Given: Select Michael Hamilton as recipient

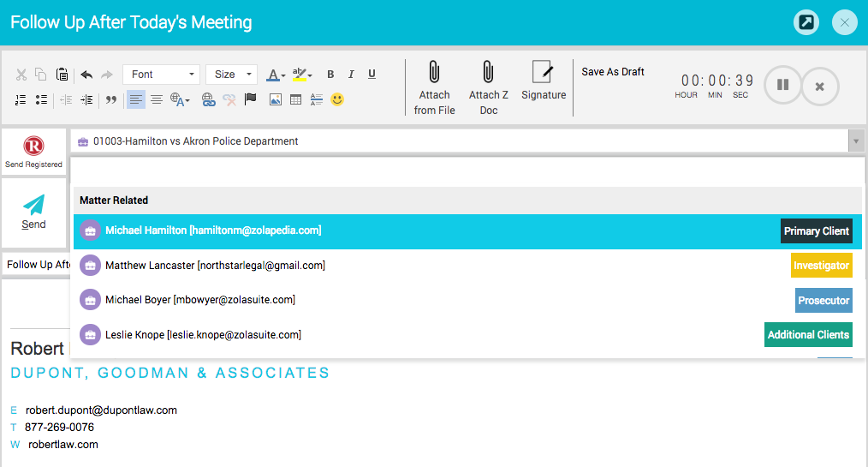Looking at the screenshot, I should click(467, 231).
